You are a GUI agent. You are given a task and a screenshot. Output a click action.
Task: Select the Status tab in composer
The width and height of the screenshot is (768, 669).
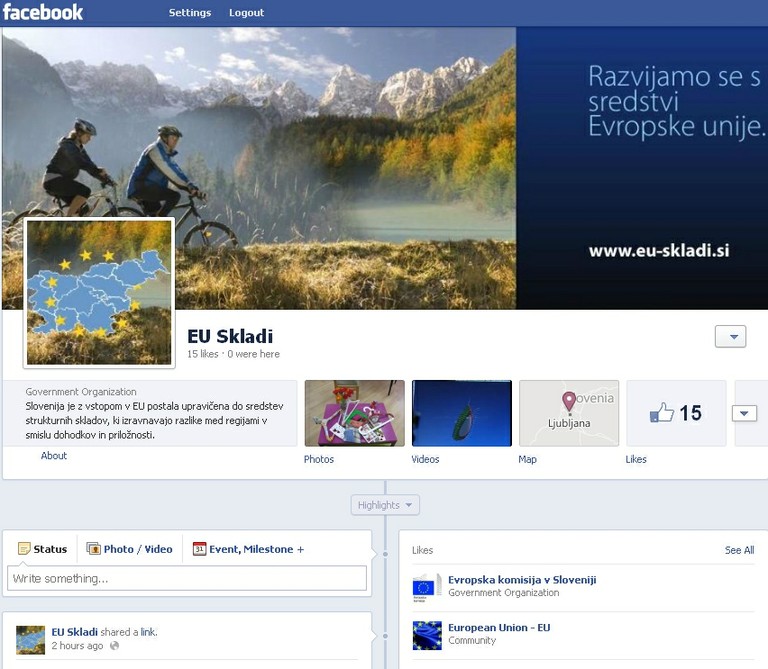pyautogui.click(x=43, y=549)
